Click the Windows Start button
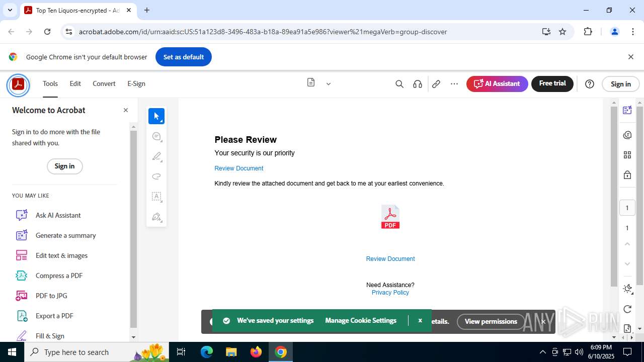This screenshot has width=644, height=362. tap(12, 352)
